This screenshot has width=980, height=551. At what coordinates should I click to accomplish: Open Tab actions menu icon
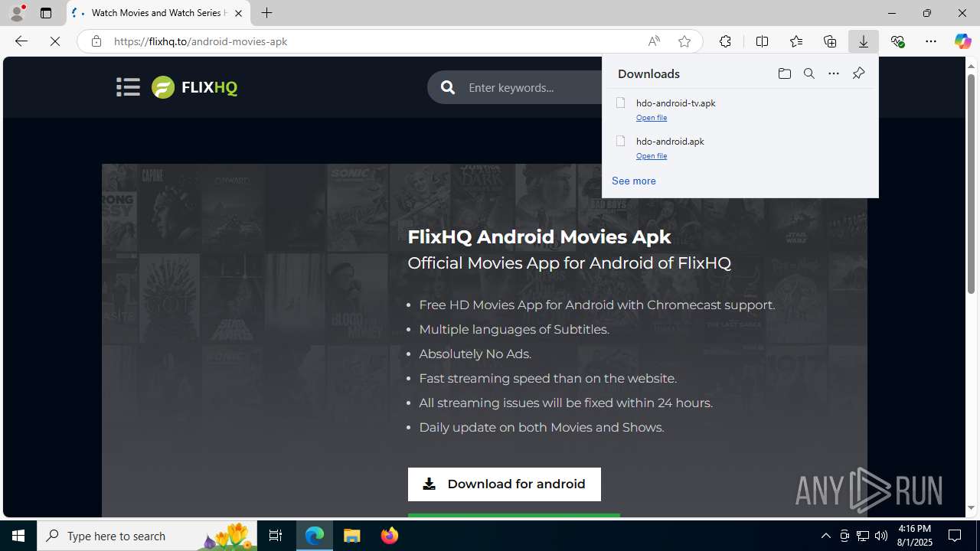45,13
